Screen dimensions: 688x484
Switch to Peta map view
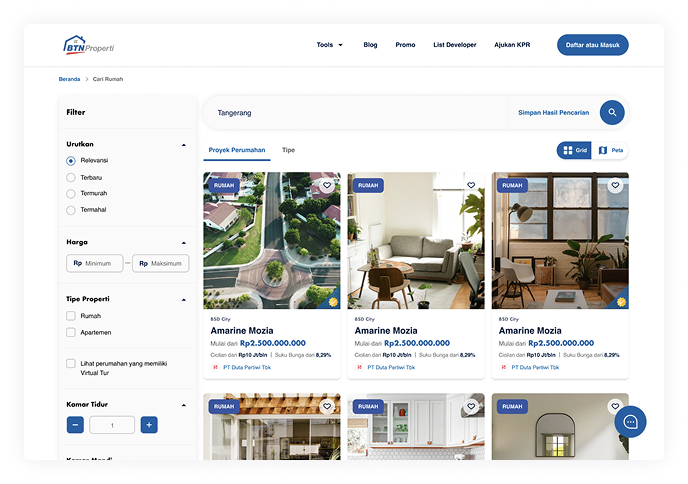click(x=611, y=150)
